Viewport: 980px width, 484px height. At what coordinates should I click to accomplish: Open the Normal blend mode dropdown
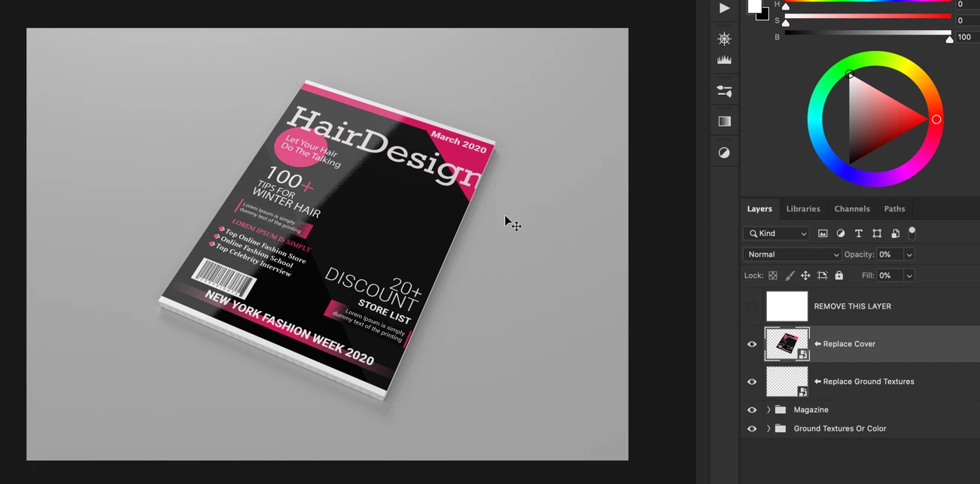coord(792,254)
